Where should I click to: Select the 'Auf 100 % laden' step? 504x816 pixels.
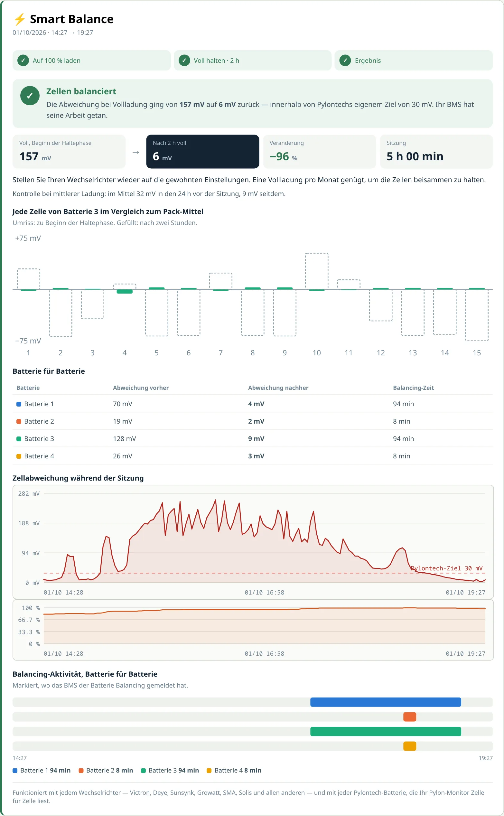(x=92, y=60)
